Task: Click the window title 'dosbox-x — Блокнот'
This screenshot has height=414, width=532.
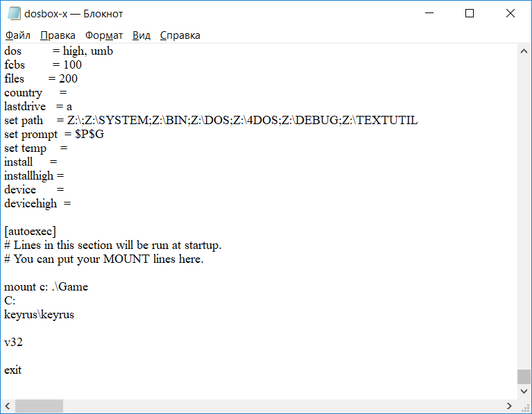Action: tap(74, 14)
